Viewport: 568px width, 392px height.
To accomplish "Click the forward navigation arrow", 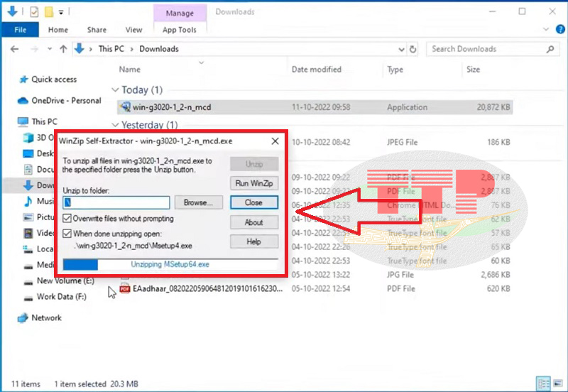I will point(34,49).
